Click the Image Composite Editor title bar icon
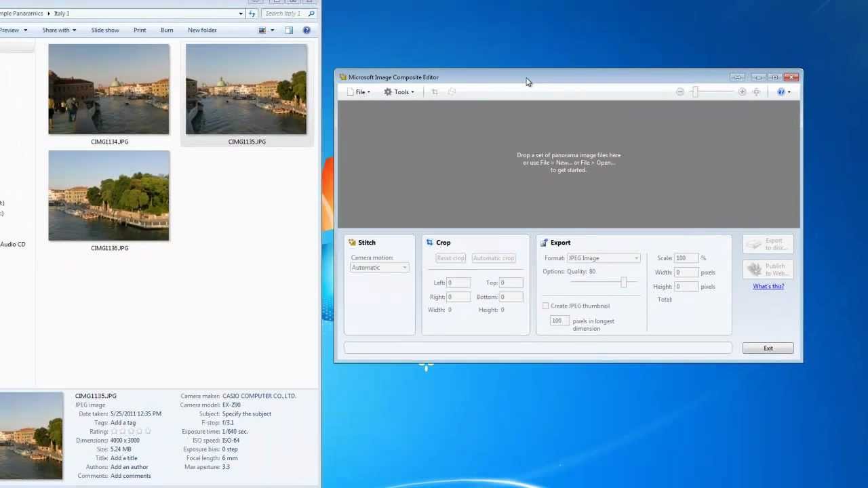 pyautogui.click(x=343, y=77)
